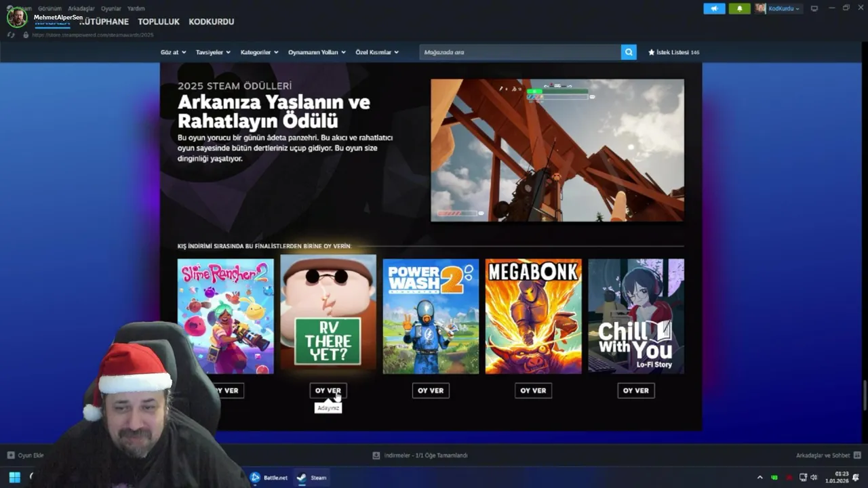Click Oyun Ekle in the bottom bar
Viewport: 868px width, 488px height.
pos(26,455)
